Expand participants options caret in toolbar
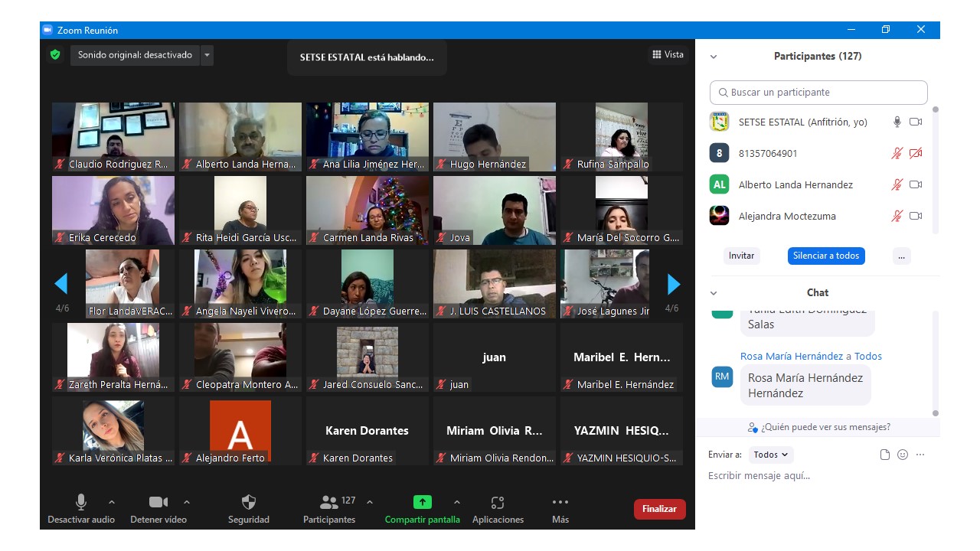Viewport: 980px width, 551px height. point(370,502)
